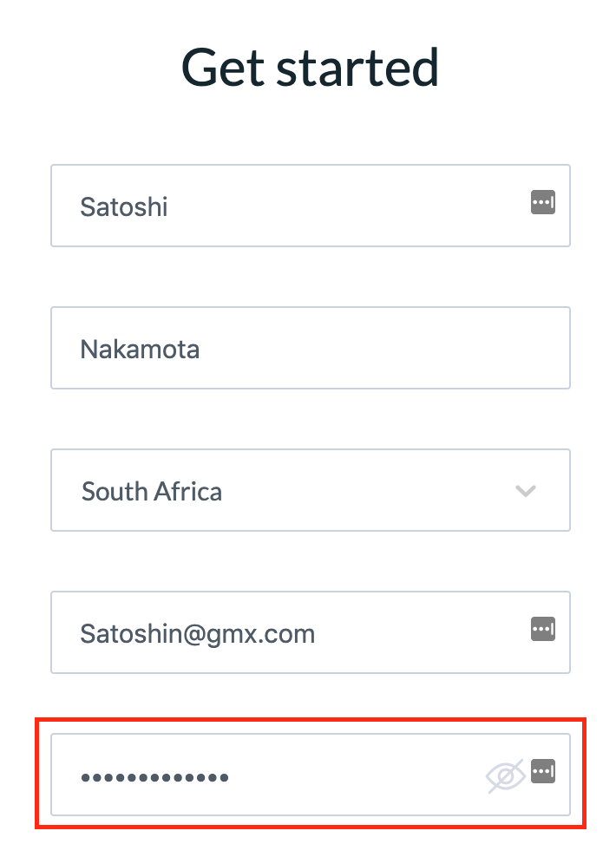Select the 'South Africa' text in country selector
Viewport: 616px width, 857px height.
click(152, 491)
